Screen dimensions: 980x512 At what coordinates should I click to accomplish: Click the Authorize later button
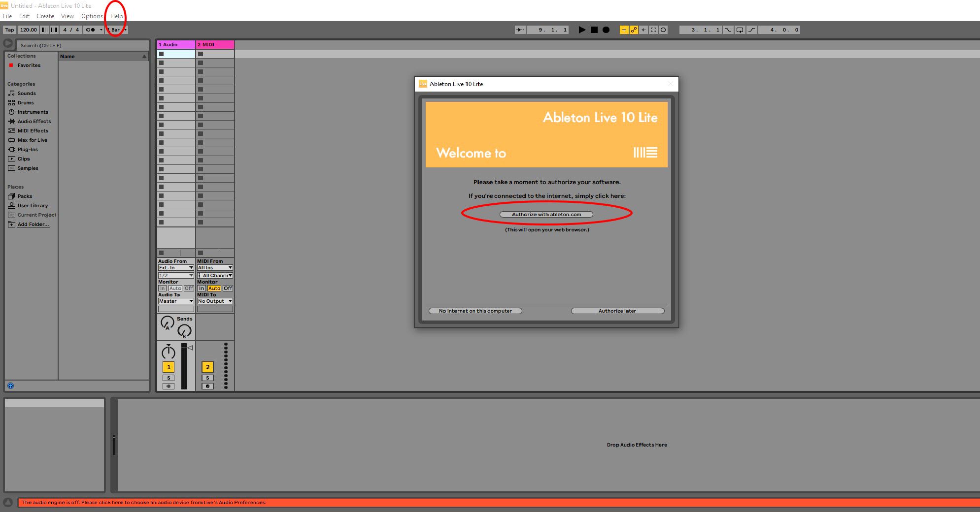tap(617, 311)
